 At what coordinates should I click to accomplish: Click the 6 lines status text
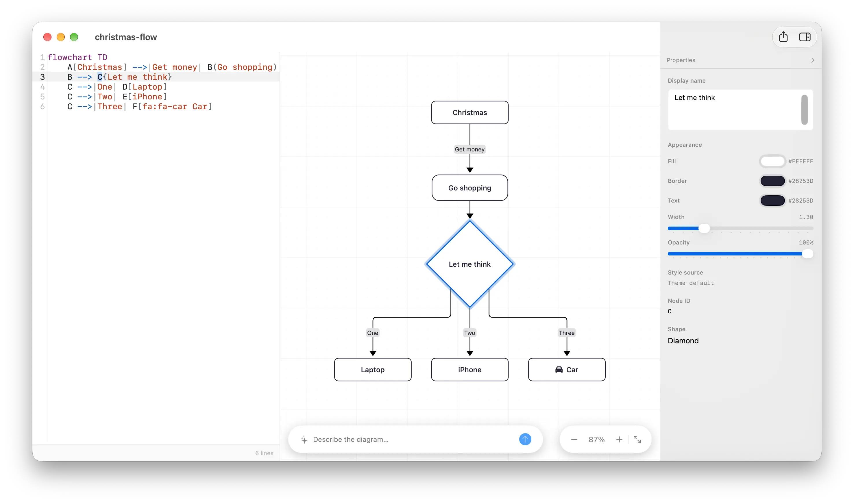[x=264, y=453]
